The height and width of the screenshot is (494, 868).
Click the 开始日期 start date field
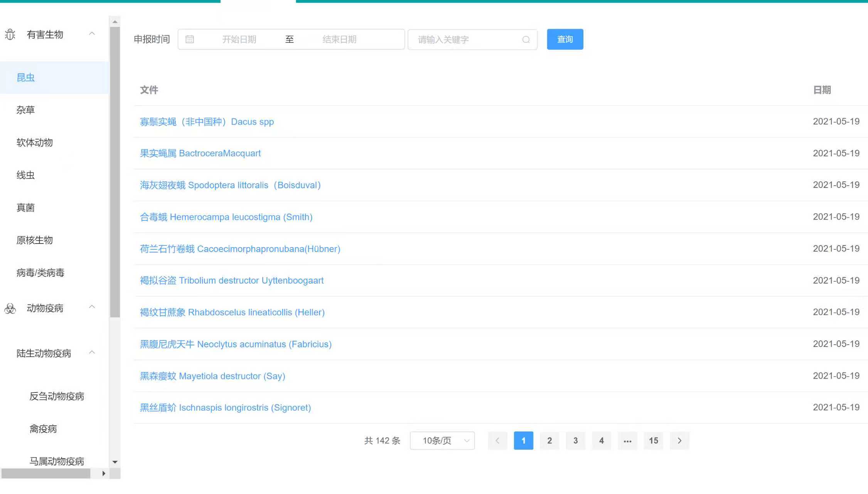point(239,39)
